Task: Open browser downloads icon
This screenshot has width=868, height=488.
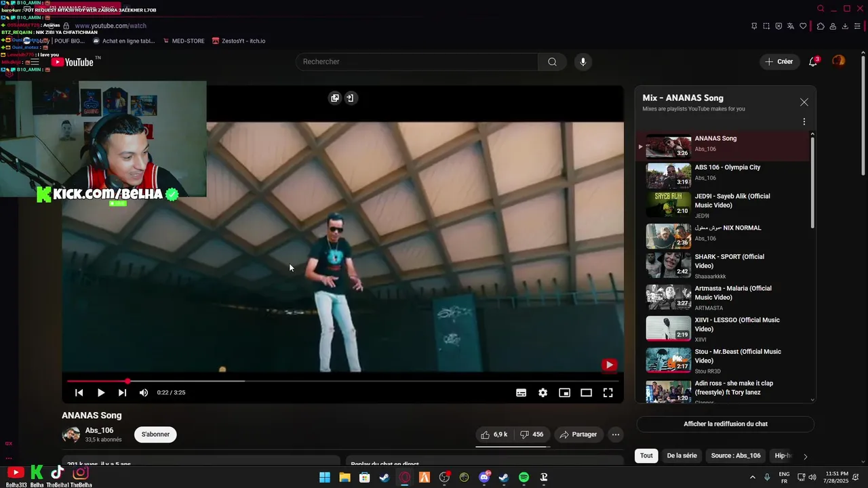Action: click(x=845, y=26)
